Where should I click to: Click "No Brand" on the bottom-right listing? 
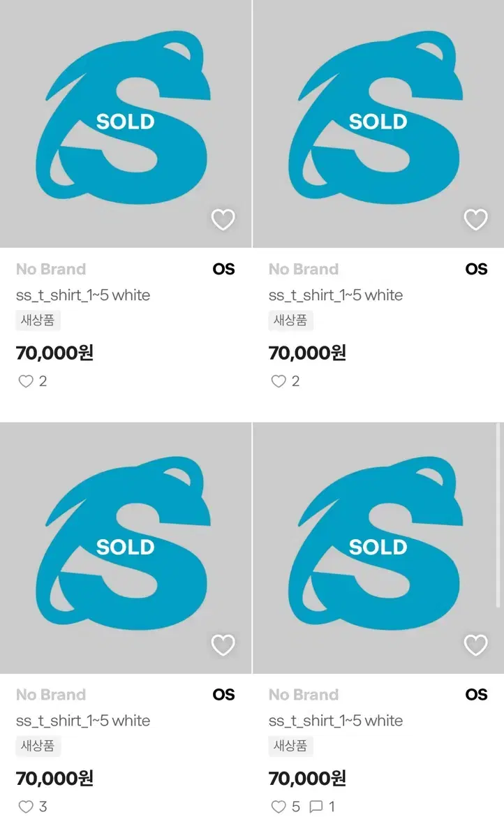click(304, 695)
